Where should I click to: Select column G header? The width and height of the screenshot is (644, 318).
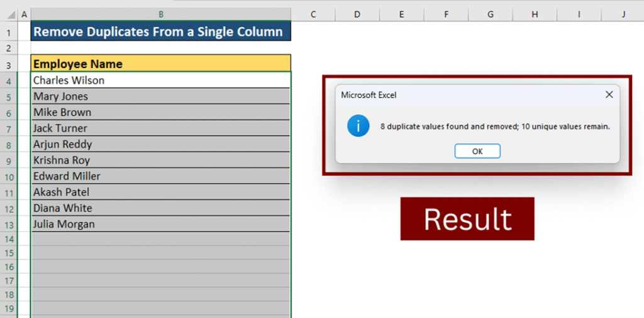point(491,14)
